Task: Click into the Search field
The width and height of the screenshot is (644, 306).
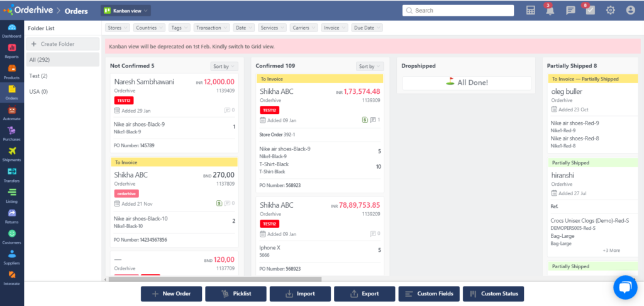Action: [458, 11]
